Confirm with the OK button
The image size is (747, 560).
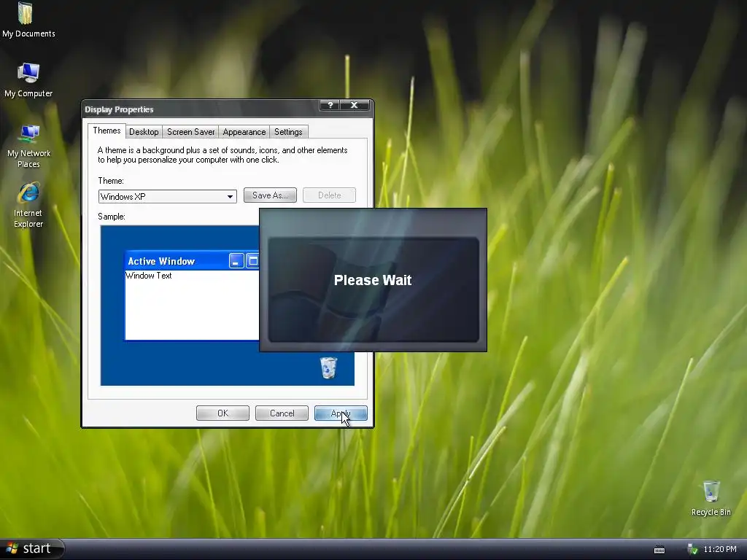coord(222,413)
